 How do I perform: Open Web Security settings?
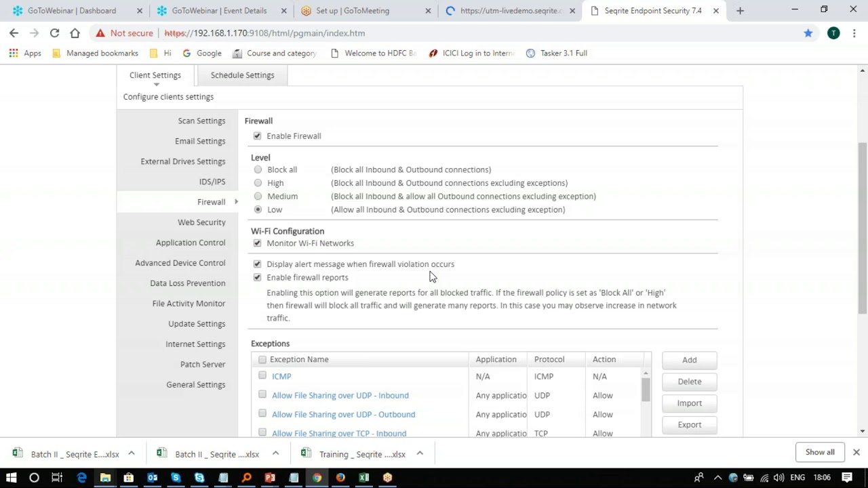pos(201,222)
